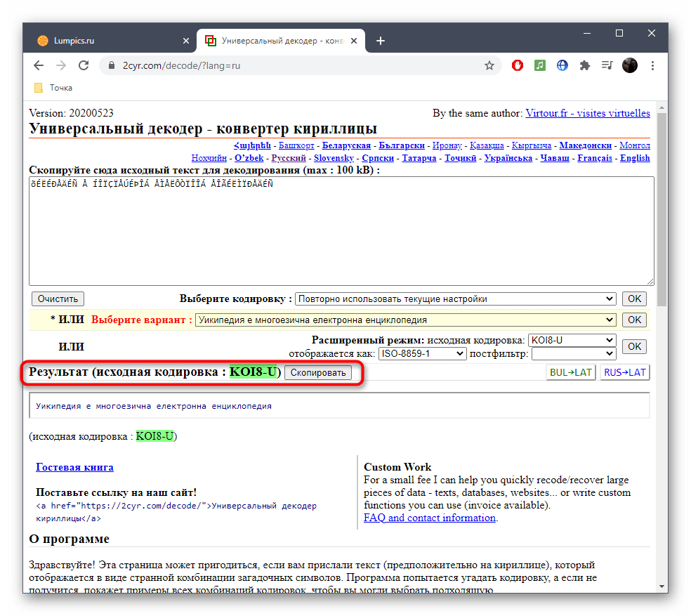The image size is (691, 616).
Task: Switch to the Lumpics.ru tab
Action: (x=110, y=41)
